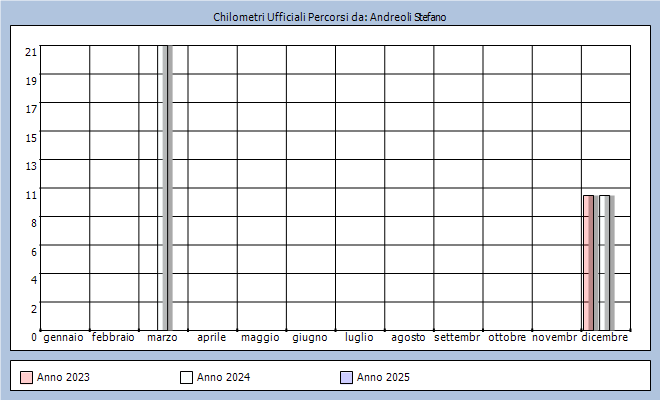Click the dicembre month axis label
Screen dimensions: 660x400
pos(605,338)
